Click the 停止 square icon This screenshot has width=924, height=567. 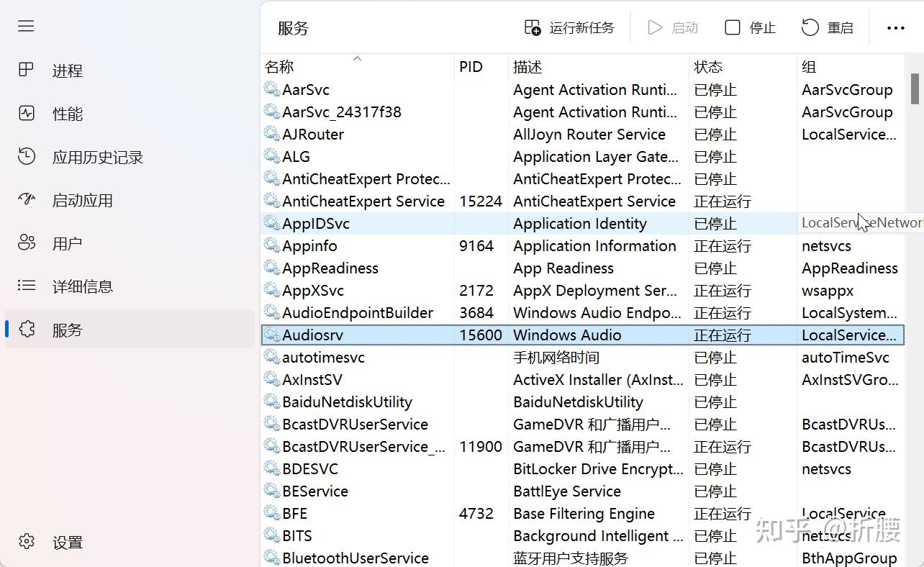coord(733,27)
